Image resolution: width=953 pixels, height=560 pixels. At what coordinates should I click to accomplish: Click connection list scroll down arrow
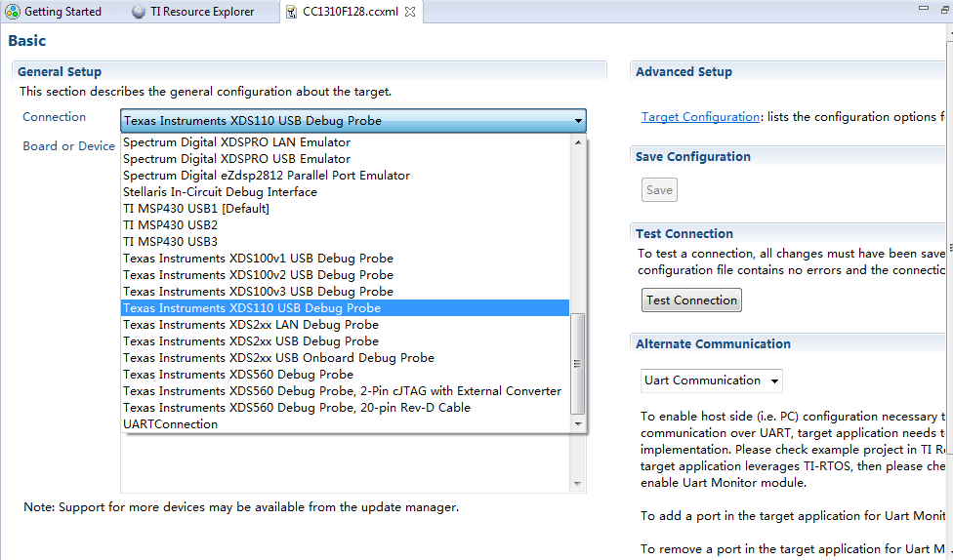[578, 424]
